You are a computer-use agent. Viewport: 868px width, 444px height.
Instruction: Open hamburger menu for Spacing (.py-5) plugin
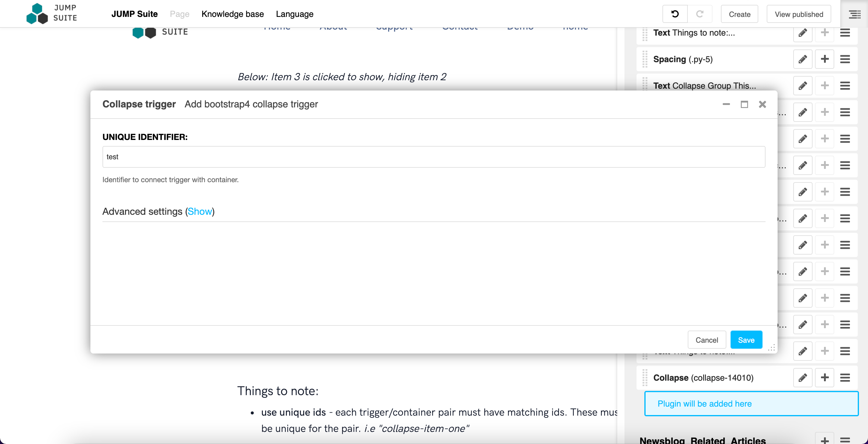845,59
